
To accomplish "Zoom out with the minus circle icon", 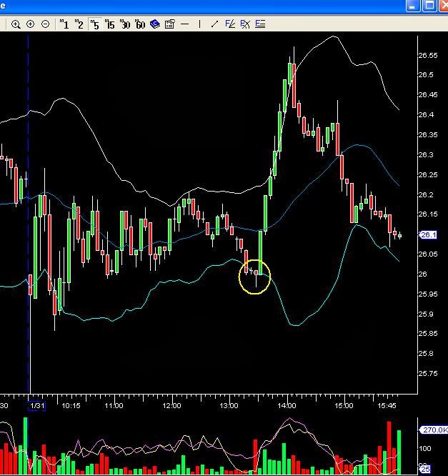I will tap(45, 24).
